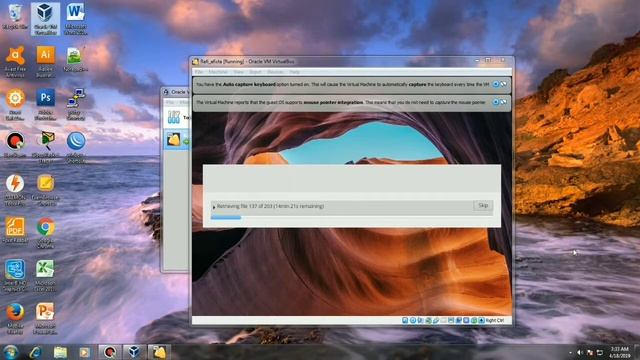Select the Intel HD Graphics desktop icon
This screenshot has height=360, width=640.
pyautogui.click(x=15, y=276)
